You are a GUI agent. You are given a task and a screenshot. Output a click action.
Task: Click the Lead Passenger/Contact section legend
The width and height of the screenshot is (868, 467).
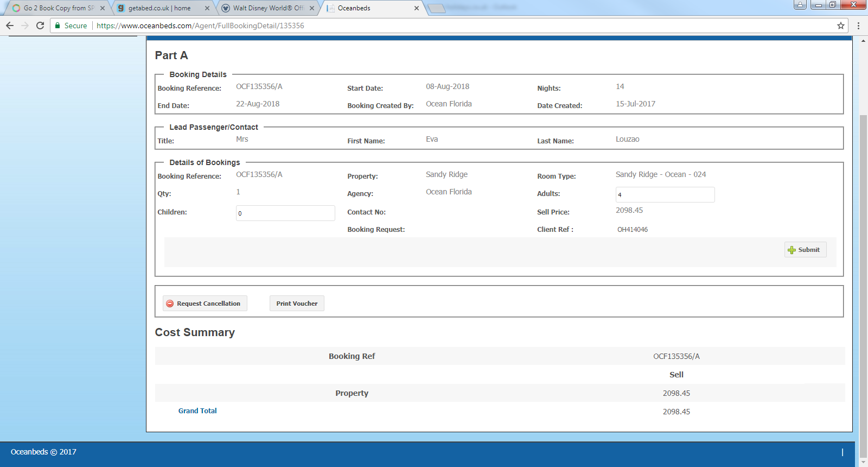click(214, 127)
